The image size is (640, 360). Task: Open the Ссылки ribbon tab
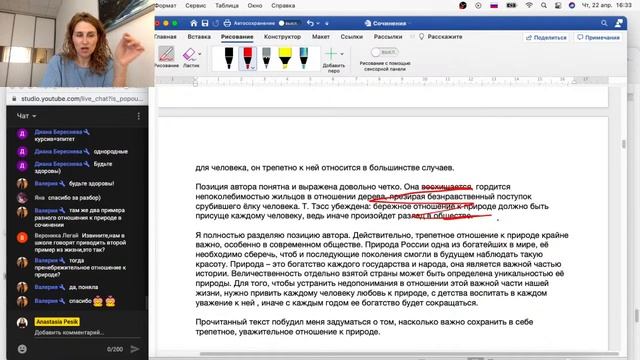tap(351, 37)
